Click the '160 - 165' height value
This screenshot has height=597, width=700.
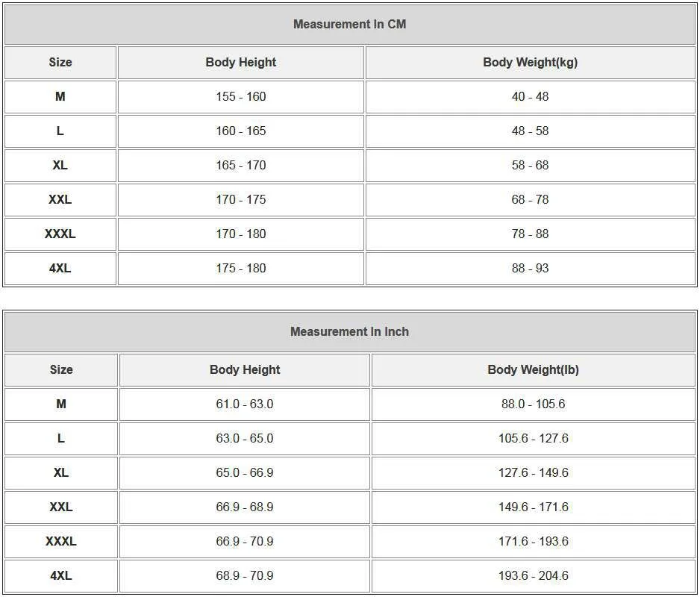(240, 131)
